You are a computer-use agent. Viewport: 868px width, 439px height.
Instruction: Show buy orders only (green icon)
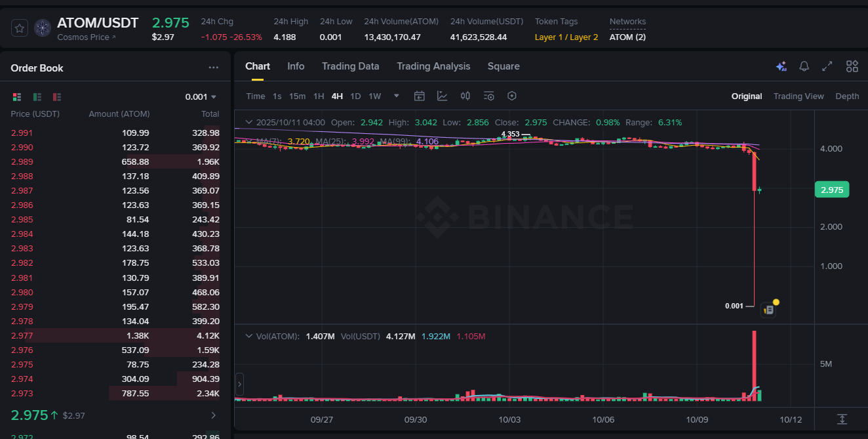(x=37, y=97)
